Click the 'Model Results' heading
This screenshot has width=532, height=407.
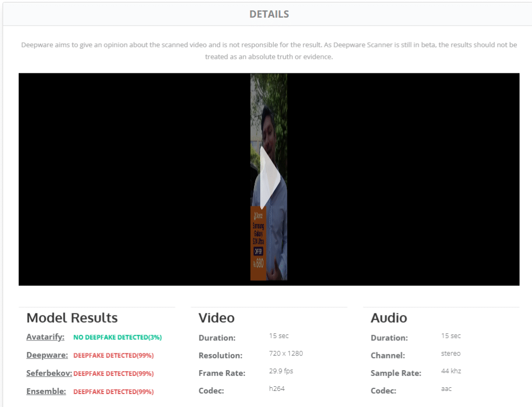72,318
